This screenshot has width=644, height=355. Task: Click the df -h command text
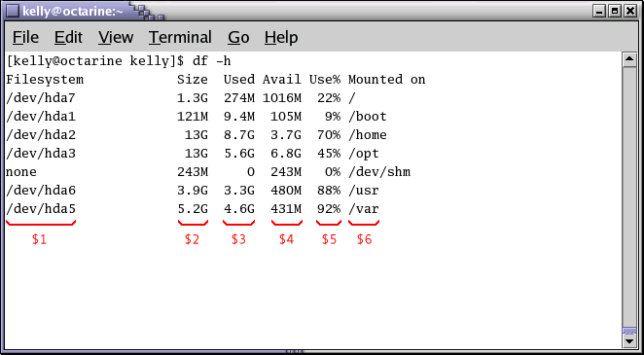point(211,61)
